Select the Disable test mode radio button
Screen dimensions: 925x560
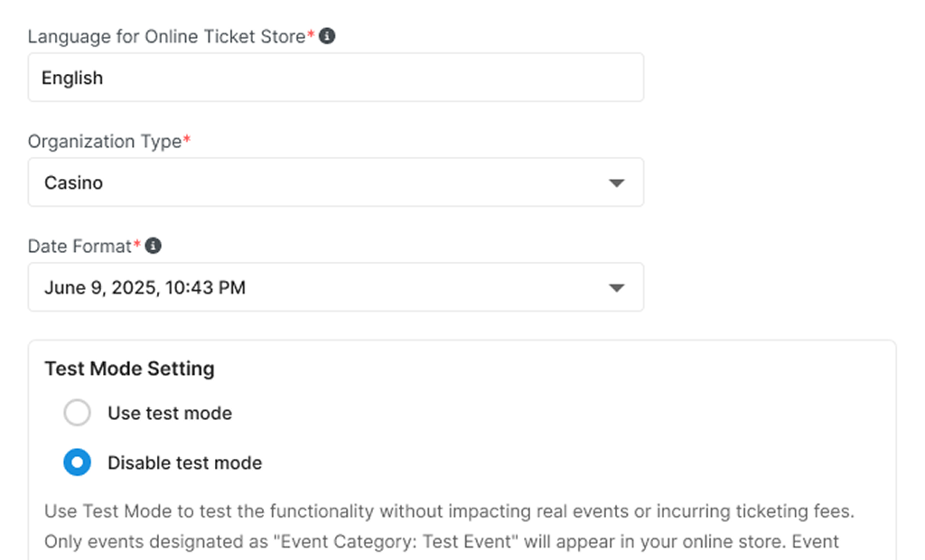(77, 462)
